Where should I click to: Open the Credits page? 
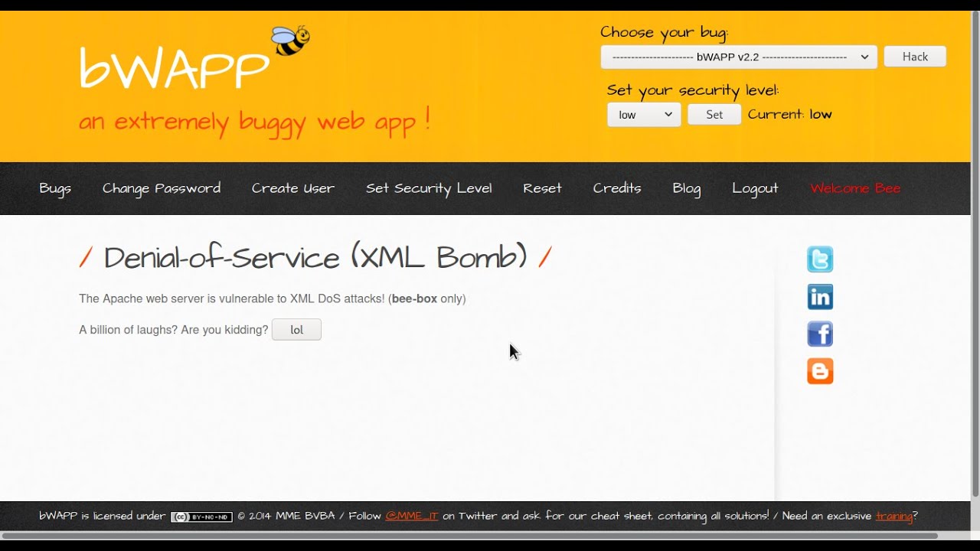617,188
